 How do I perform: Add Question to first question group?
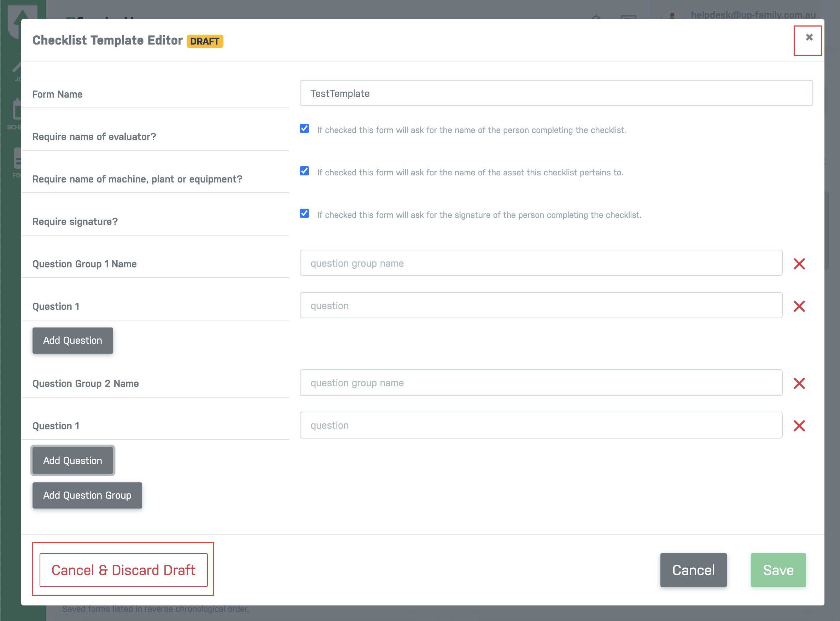click(72, 341)
